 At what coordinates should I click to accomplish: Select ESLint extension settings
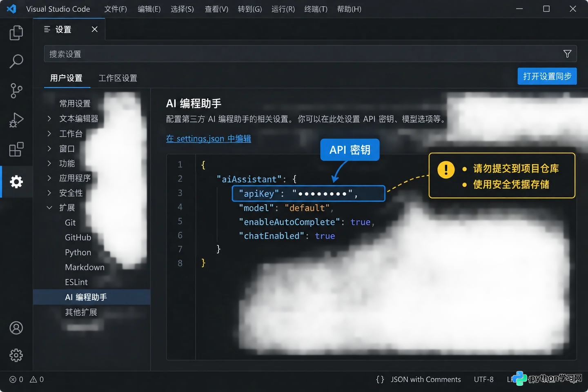76,282
